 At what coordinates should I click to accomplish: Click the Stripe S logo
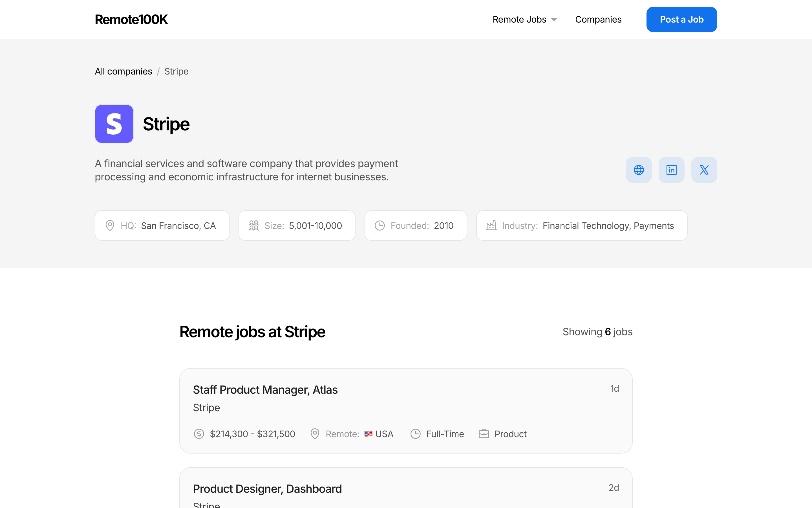click(x=114, y=124)
